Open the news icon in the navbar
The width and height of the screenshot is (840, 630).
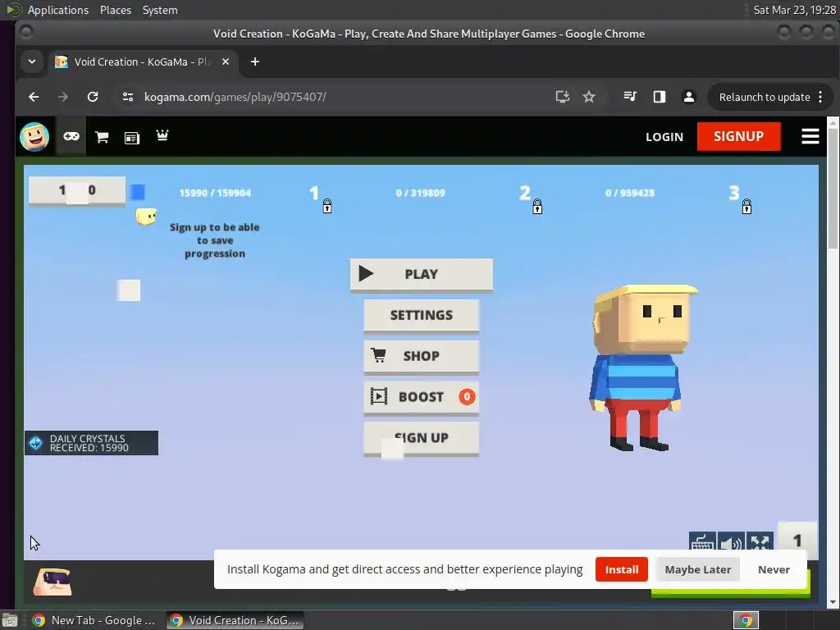pyautogui.click(x=132, y=138)
